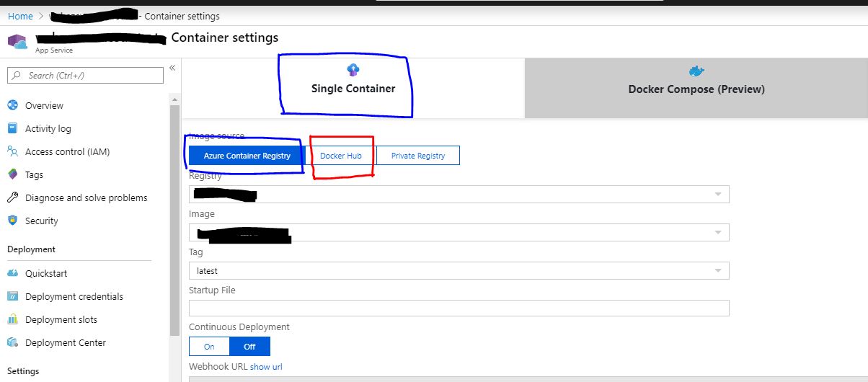Click the Continuous Deployment label

pos(239,327)
